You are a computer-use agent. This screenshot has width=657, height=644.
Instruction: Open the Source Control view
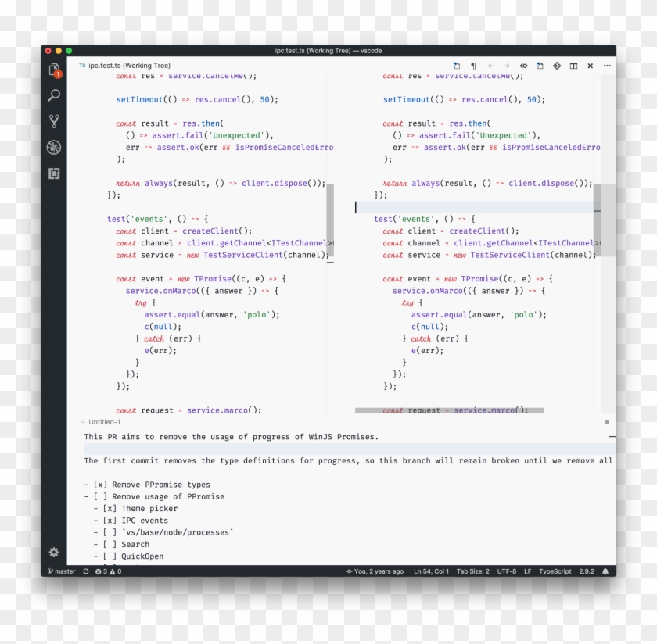tap(54, 121)
